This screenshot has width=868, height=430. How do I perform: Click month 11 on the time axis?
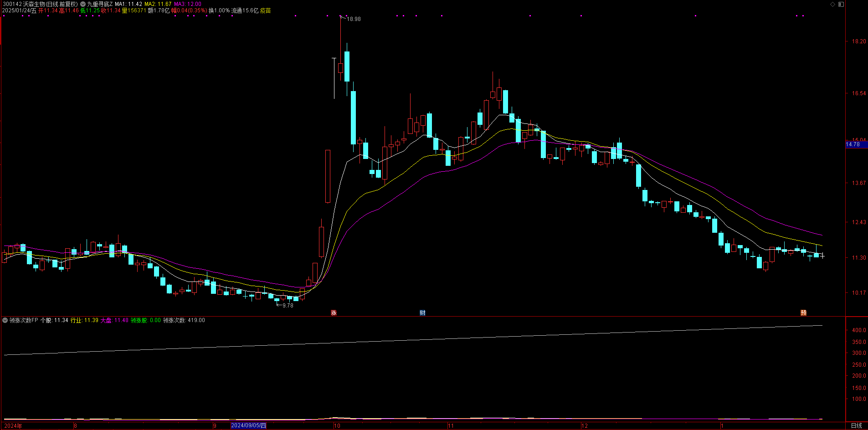[x=451, y=426]
